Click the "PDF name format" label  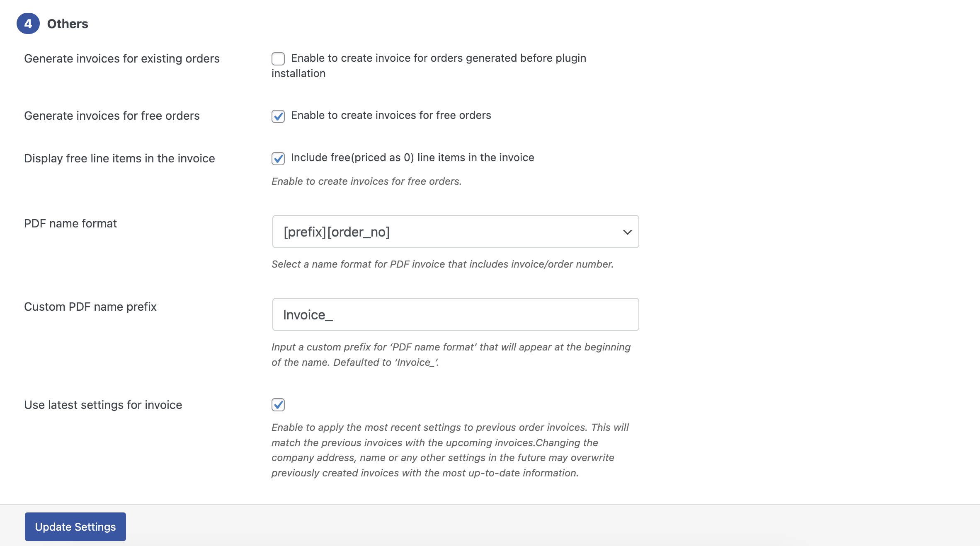point(70,223)
